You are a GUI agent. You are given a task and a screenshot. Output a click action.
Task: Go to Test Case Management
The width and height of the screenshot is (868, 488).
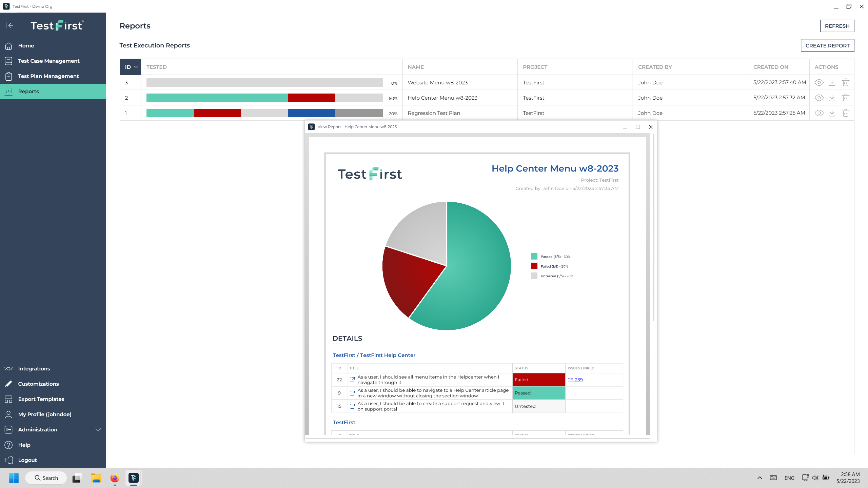click(48, 61)
